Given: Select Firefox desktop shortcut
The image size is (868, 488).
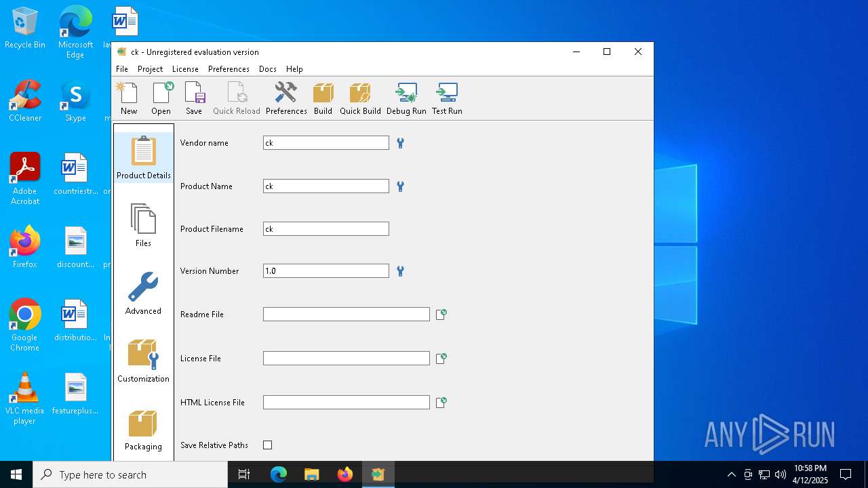Looking at the screenshot, I should point(25,247).
